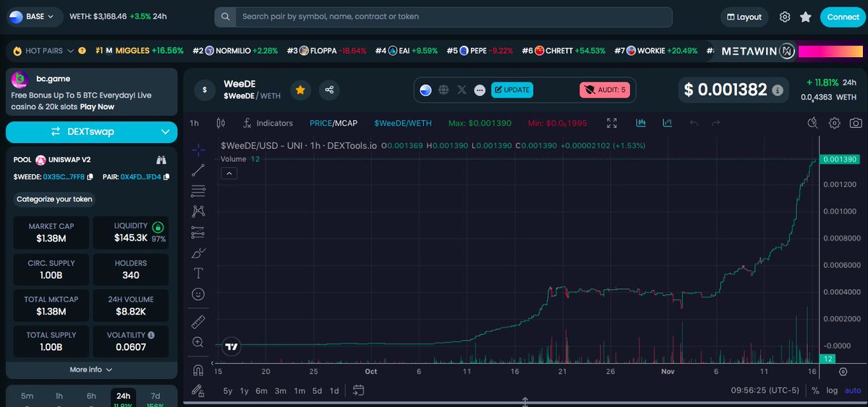
Task: Open the emoji icons tool
Action: tap(198, 294)
